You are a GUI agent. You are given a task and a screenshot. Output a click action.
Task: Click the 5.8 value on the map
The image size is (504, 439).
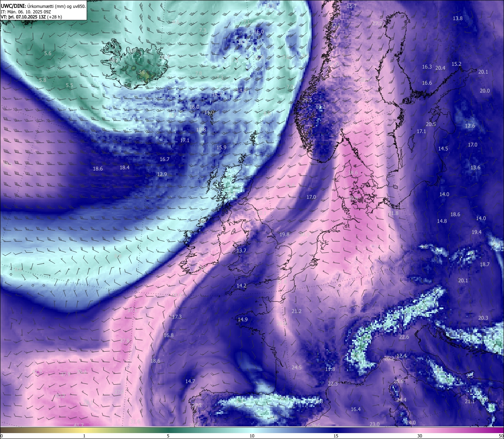pos(43,80)
